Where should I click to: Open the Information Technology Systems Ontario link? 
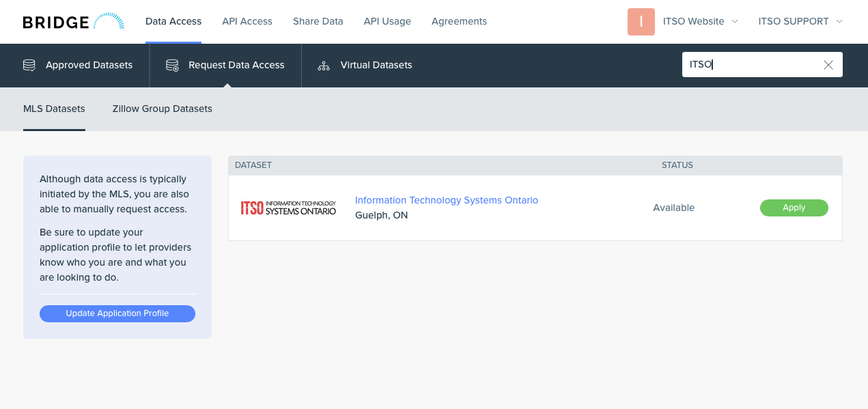tap(447, 200)
